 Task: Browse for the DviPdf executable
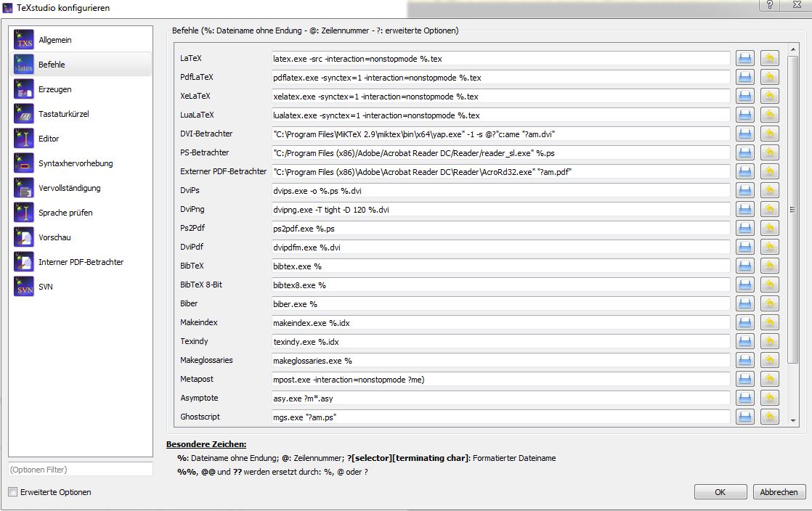tap(745, 247)
